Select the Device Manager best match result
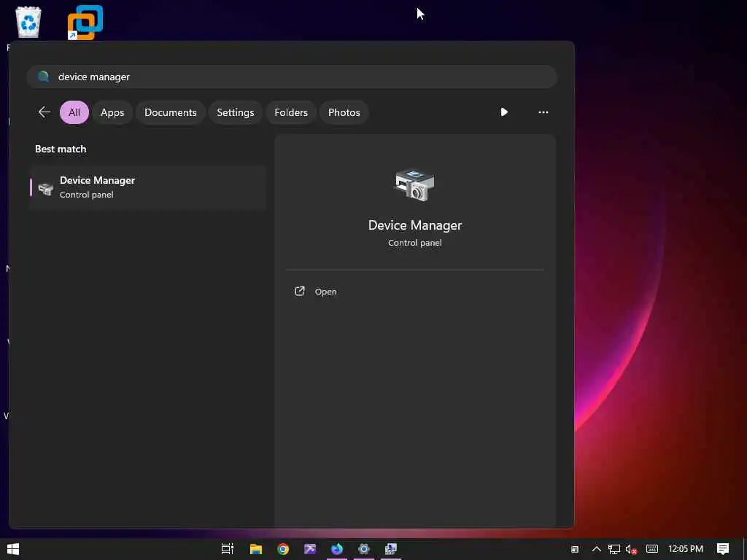The width and height of the screenshot is (747, 560). click(x=147, y=187)
